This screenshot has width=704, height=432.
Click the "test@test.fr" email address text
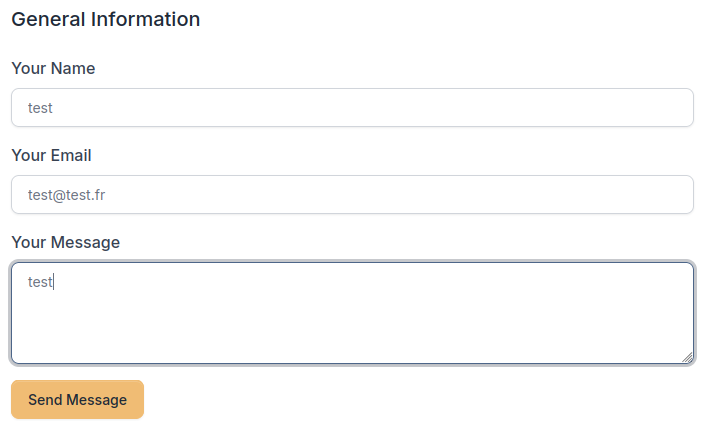[x=66, y=195]
